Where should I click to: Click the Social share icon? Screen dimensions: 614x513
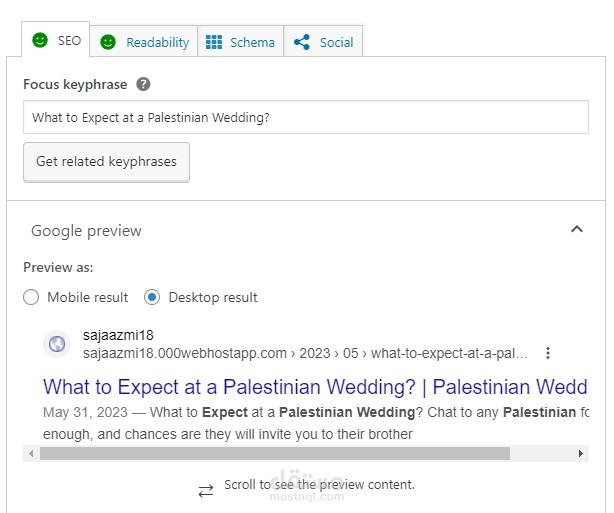tap(302, 42)
